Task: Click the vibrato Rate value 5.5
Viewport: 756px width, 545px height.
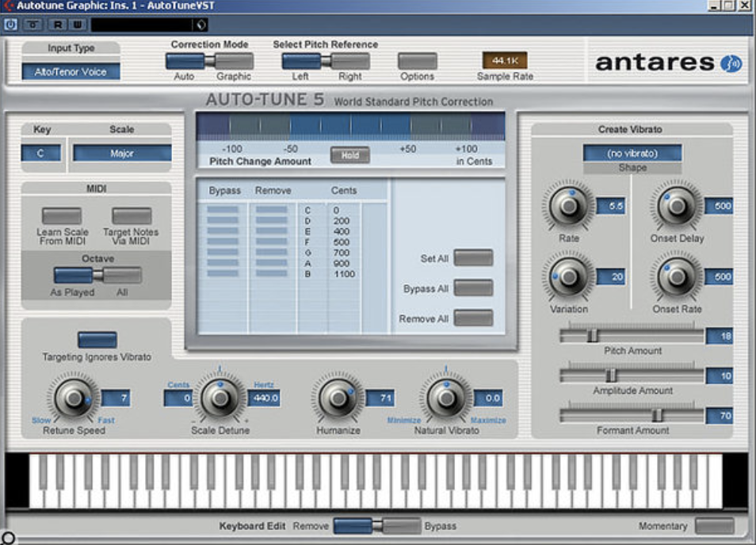Action: pos(611,206)
